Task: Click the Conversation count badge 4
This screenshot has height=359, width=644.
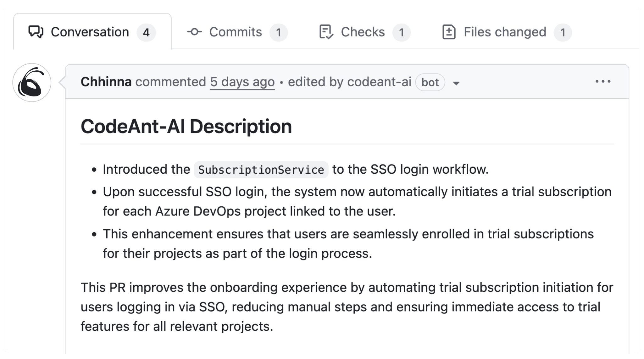Action: point(146,32)
